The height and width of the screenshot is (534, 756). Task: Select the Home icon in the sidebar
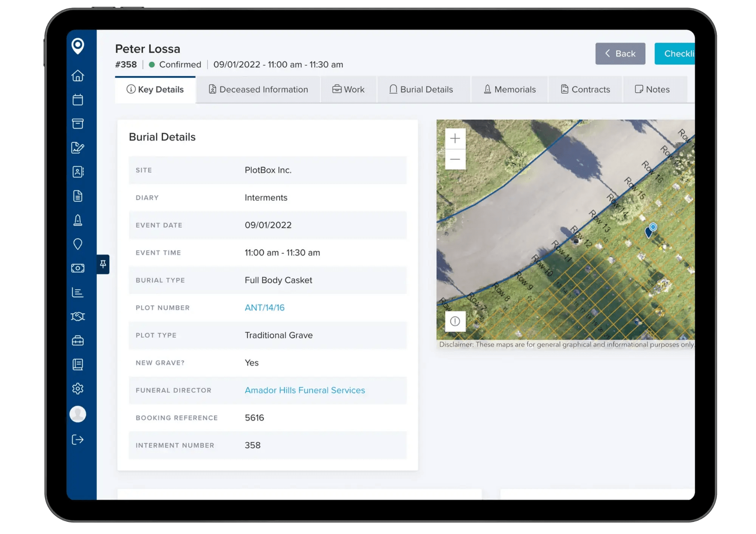78,76
